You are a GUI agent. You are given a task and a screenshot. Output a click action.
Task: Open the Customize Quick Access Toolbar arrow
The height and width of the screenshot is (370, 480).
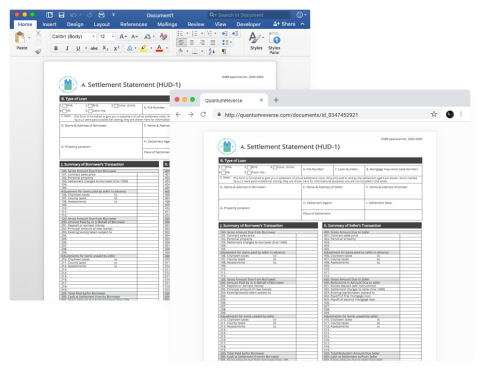point(113,15)
